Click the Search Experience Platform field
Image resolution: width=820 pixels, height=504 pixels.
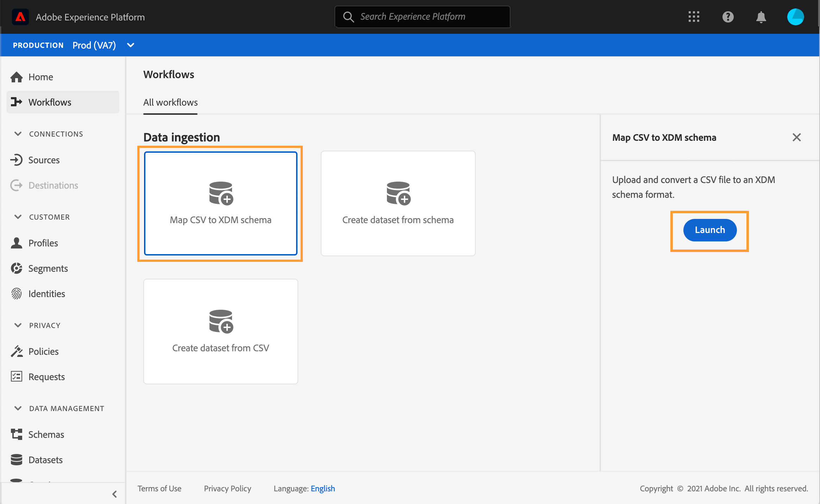click(422, 17)
